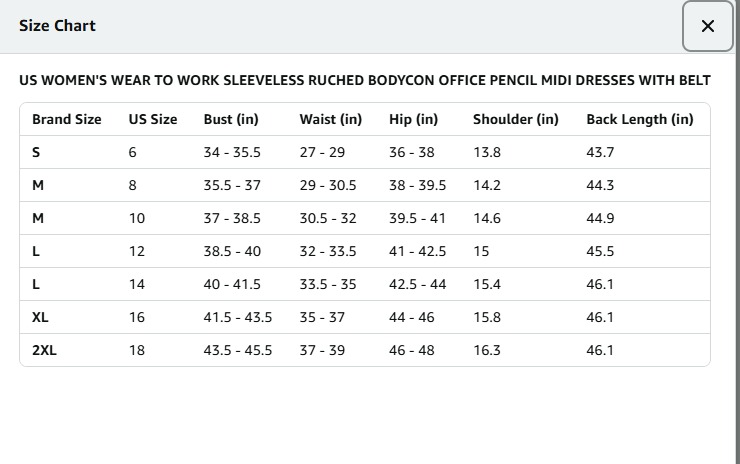The image size is (740, 464).
Task: Click the Size Chart title text
Action: click(x=57, y=26)
